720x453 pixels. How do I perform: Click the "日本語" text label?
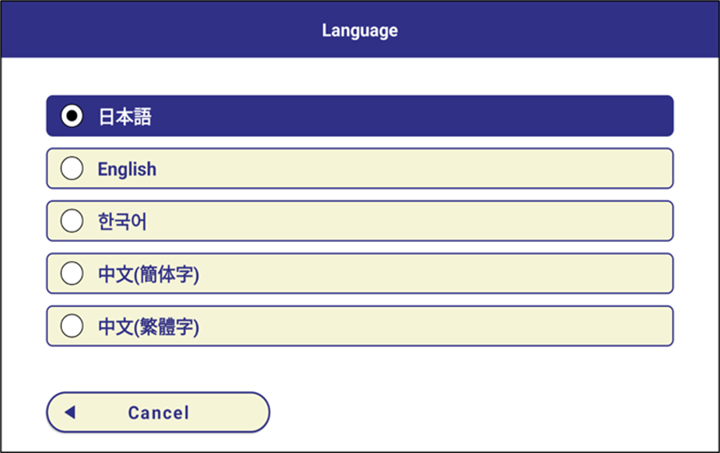tap(124, 116)
